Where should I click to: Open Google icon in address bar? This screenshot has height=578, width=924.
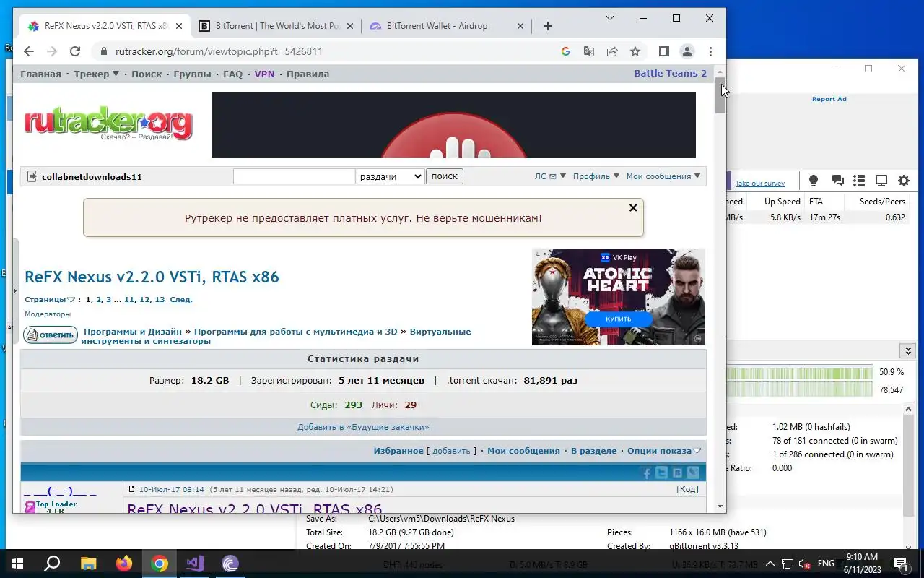(566, 51)
